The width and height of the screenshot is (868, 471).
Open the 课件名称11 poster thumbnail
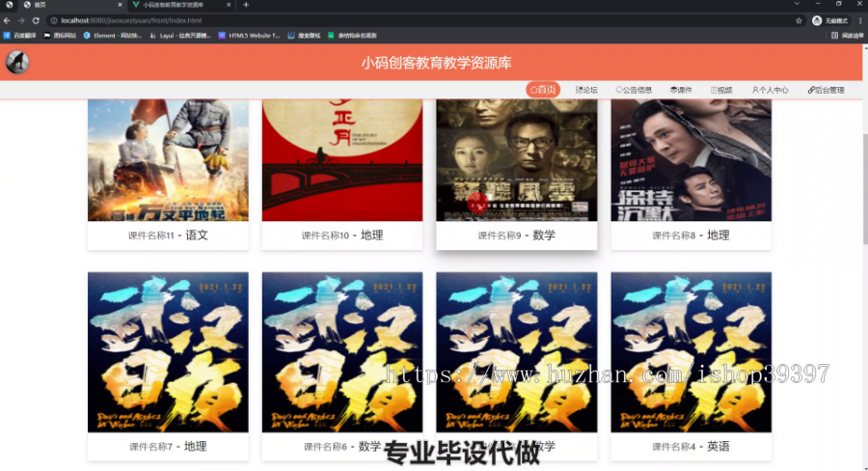click(x=168, y=160)
